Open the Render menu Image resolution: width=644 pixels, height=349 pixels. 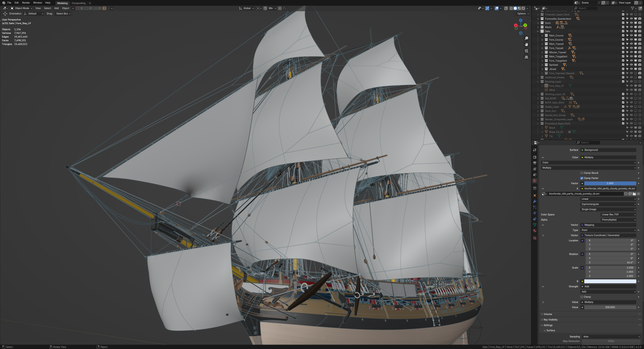(26, 3)
